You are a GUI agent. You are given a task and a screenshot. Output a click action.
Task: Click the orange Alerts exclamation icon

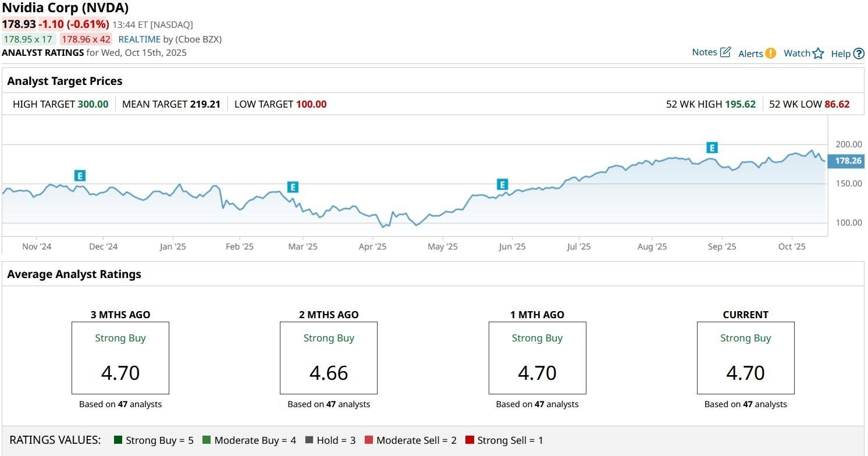click(x=770, y=53)
